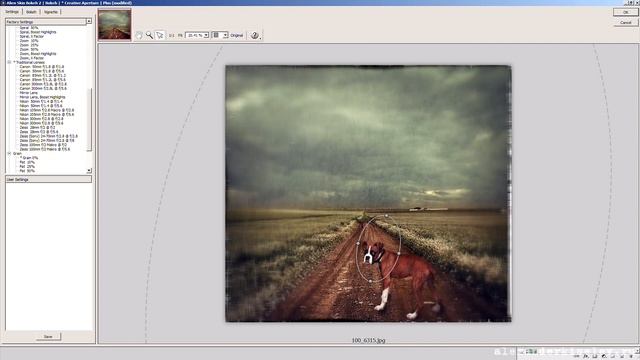This screenshot has height=360, width=640.
Task: Select Grain 0% preset
Action: pos(29,158)
